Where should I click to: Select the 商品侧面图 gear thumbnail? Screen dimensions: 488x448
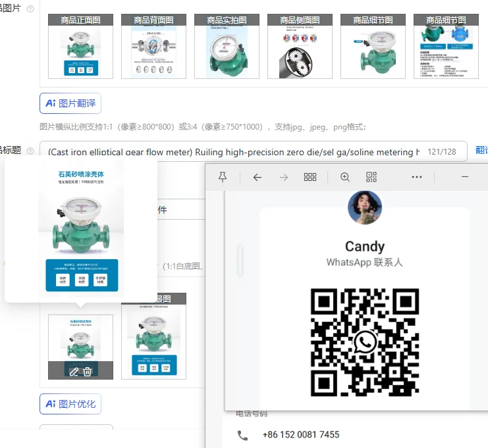300,46
